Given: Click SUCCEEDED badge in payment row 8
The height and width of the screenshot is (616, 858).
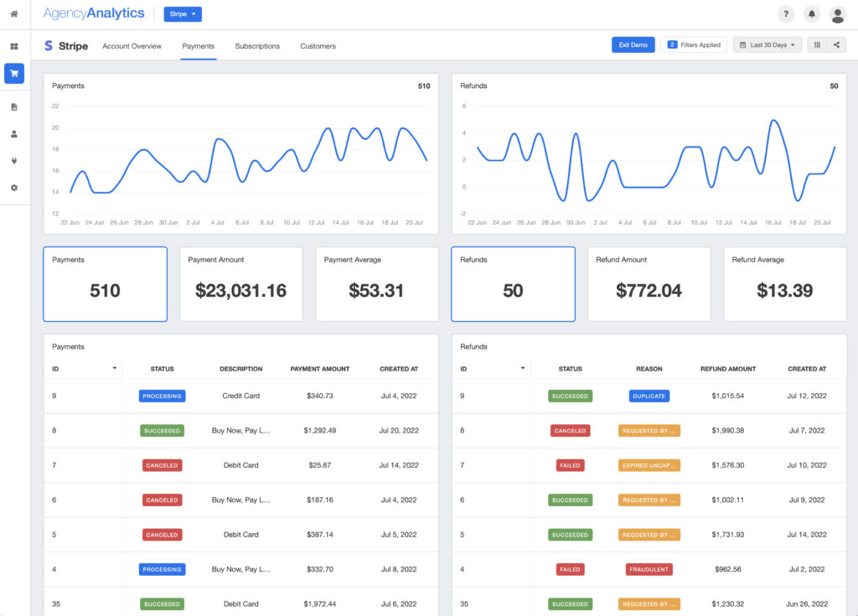Looking at the screenshot, I should [x=162, y=431].
